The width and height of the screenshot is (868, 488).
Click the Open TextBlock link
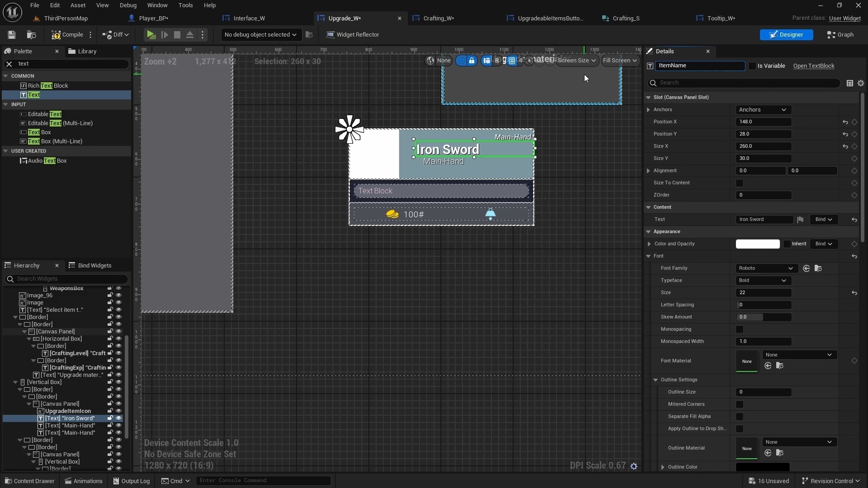click(x=813, y=66)
